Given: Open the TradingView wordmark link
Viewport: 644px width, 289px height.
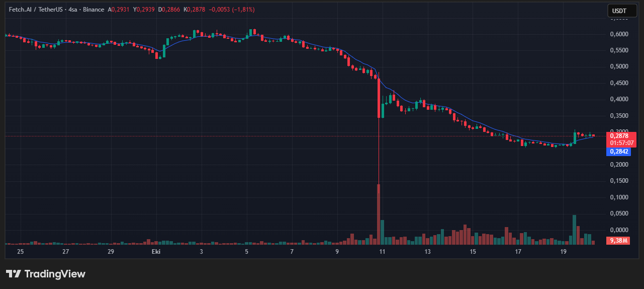Looking at the screenshot, I should (55, 274).
